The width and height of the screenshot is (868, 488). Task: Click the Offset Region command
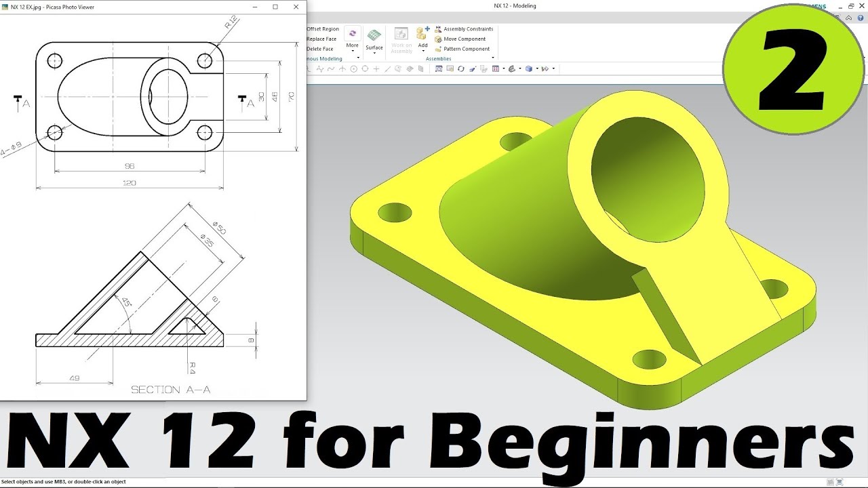[x=323, y=29]
